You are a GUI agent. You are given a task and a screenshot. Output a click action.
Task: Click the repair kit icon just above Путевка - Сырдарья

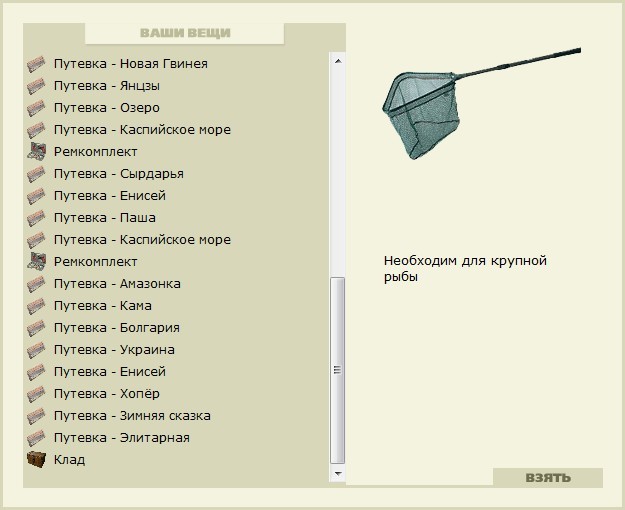(36, 152)
